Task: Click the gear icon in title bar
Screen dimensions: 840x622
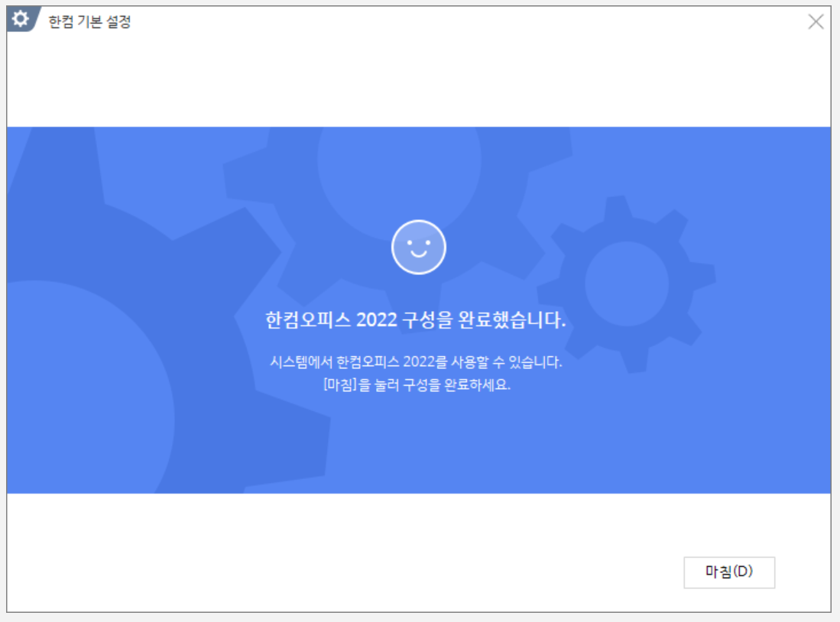Action: tap(21, 19)
